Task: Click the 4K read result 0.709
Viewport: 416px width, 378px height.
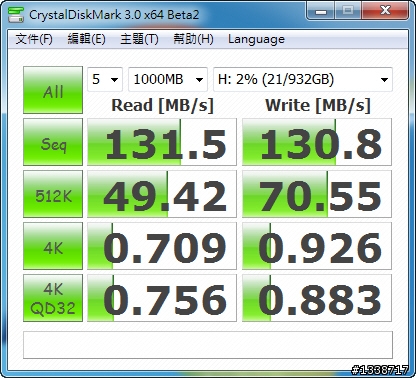Action: 162,246
